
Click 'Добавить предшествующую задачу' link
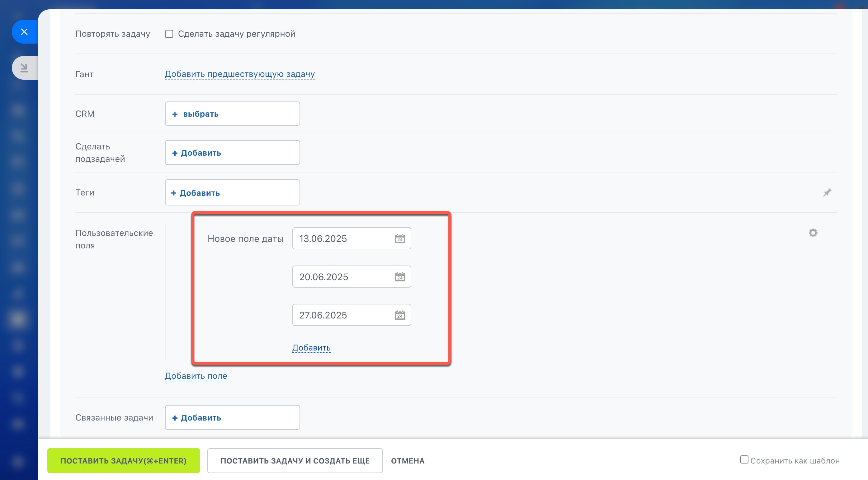240,74
